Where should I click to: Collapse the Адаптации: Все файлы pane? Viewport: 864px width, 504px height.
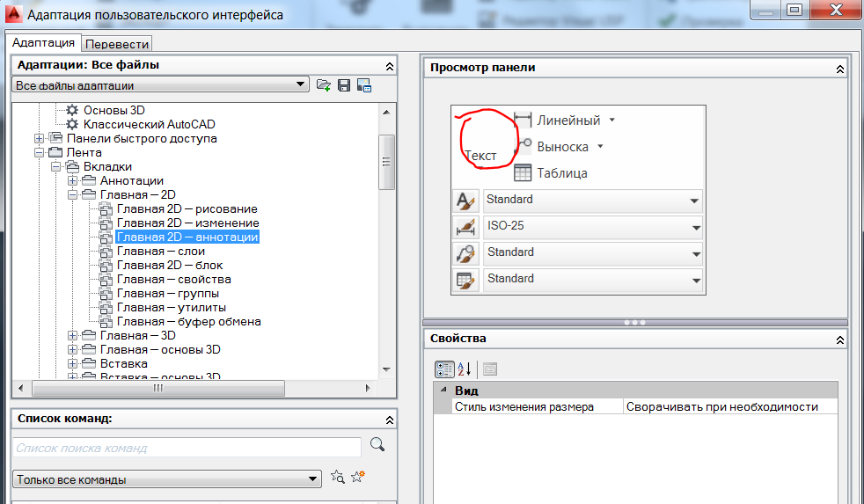pos(389,66)
